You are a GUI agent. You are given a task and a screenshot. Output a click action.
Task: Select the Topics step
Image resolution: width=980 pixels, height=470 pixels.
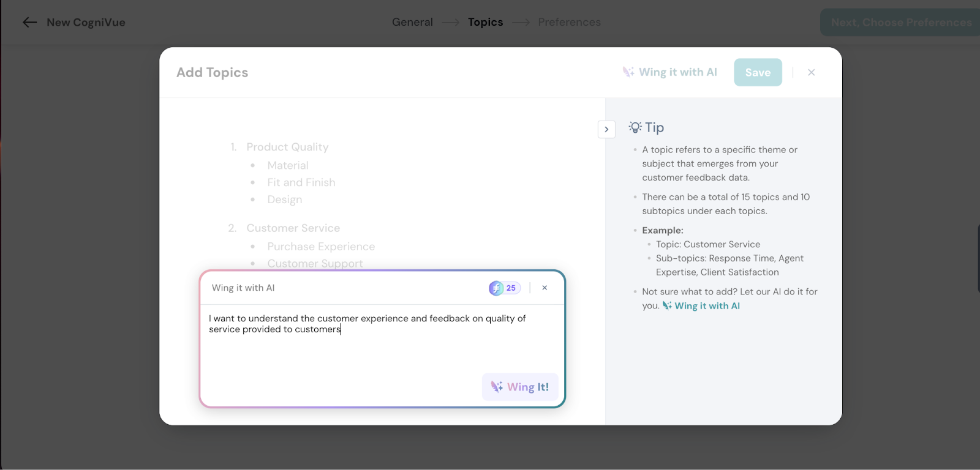pos(485,22)
